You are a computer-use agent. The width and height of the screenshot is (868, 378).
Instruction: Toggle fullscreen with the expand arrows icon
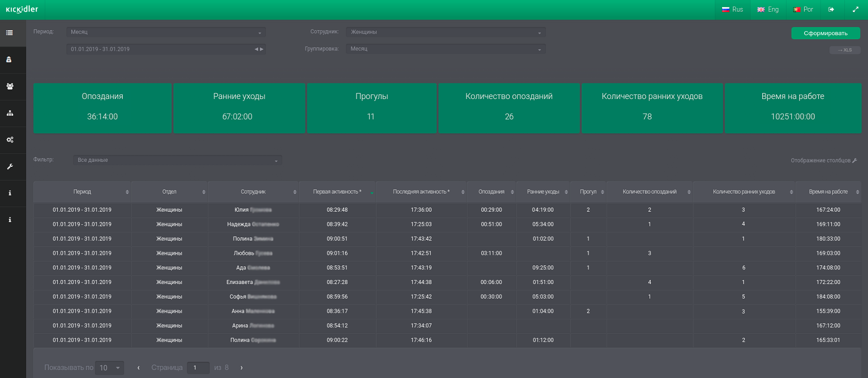click(855, 10)
